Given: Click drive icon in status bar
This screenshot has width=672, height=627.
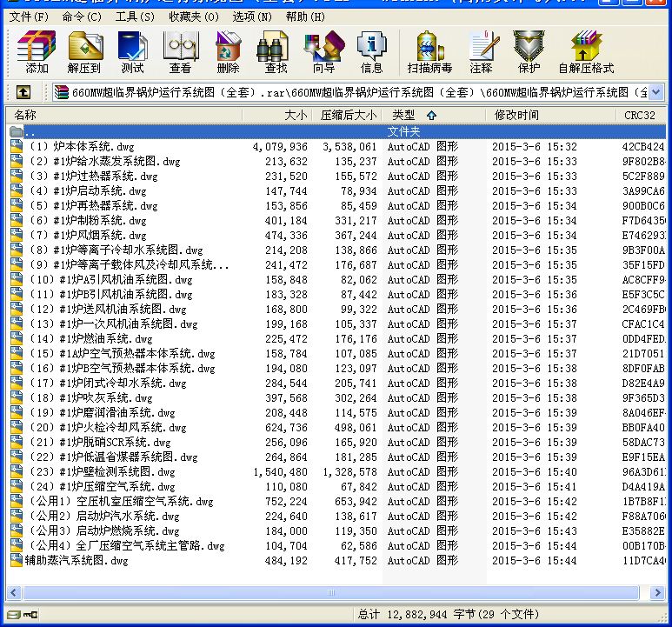Looking at the screenshot, I should [x=14, y=615].
